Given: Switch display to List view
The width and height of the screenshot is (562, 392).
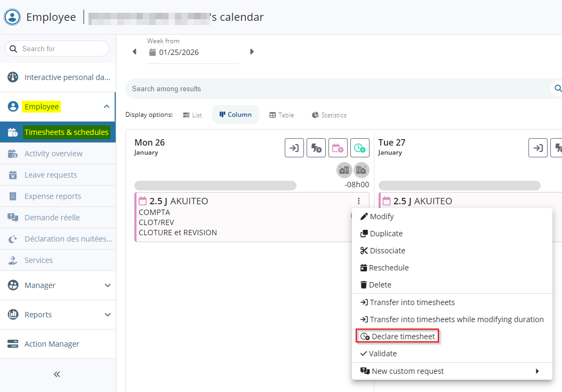Looking at the screenshot, I should point(192,115).
